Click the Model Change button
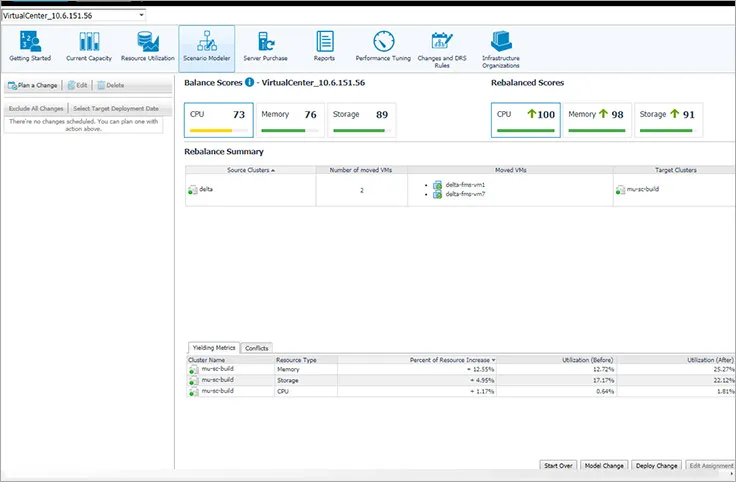Screen dimensions: 736x482 point(604,466)
